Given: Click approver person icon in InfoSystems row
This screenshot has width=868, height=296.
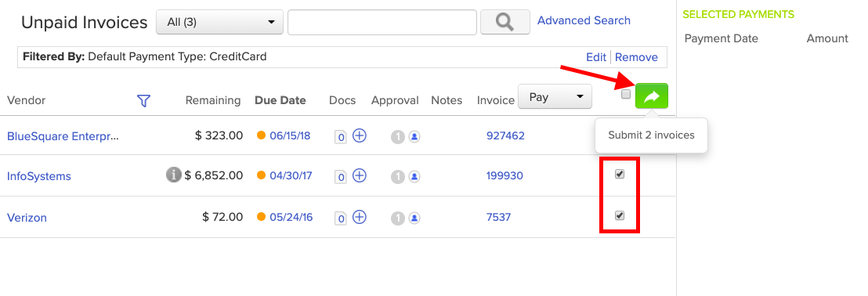Looking at the screenshot, I should (x=414, y=177).
